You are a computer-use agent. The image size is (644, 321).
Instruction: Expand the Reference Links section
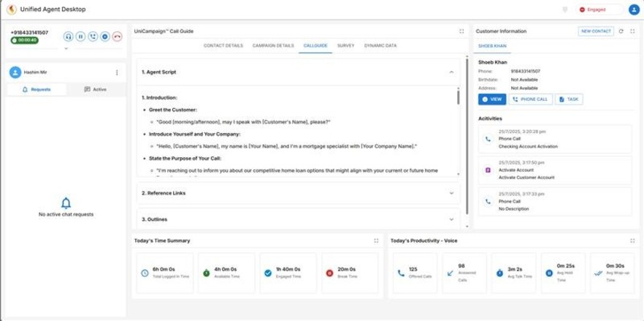click(451, 193)
